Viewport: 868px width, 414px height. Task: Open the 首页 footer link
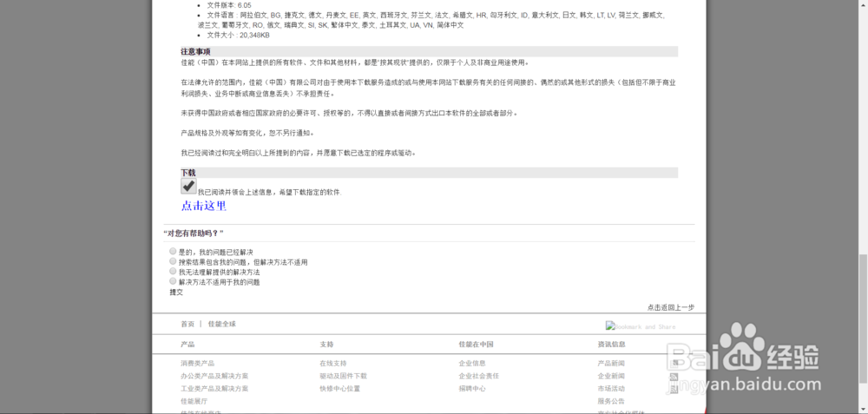tap(187, 324)
